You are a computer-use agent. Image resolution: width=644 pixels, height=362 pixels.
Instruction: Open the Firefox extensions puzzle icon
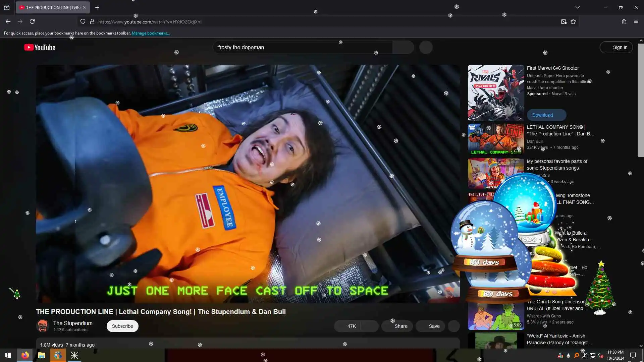coord(624,21)
